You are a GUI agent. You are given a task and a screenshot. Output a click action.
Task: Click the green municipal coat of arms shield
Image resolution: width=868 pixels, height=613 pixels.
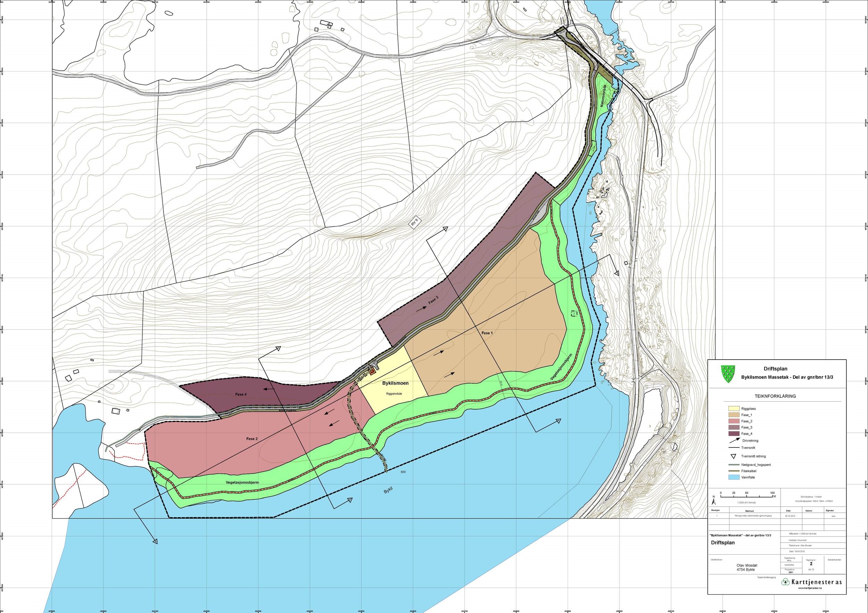point(728,373)
